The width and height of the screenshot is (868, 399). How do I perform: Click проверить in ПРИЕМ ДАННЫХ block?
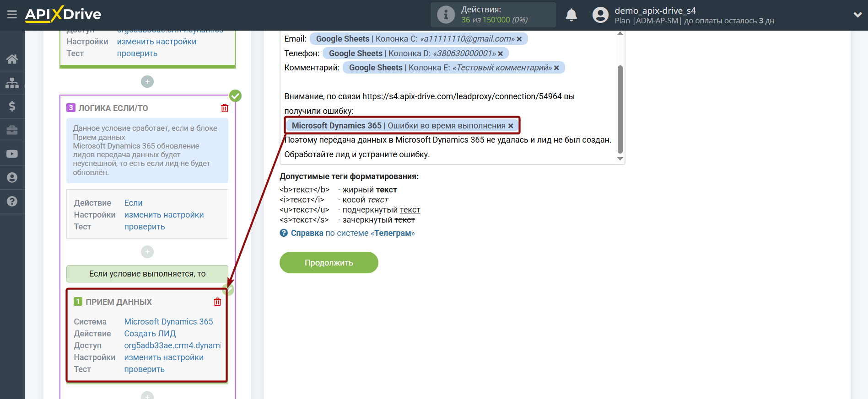pos(145,369)
